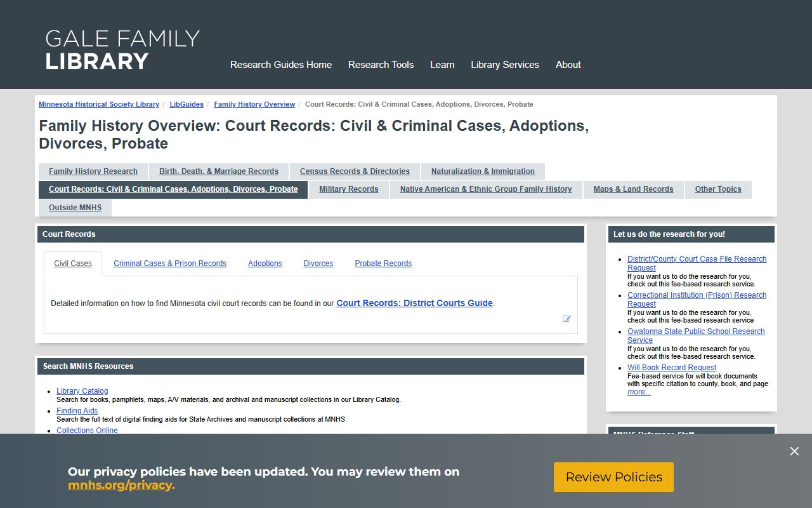The image size is (812, 508).
Task: Open the Library Catalog link
Action: (x=82, y=391)
